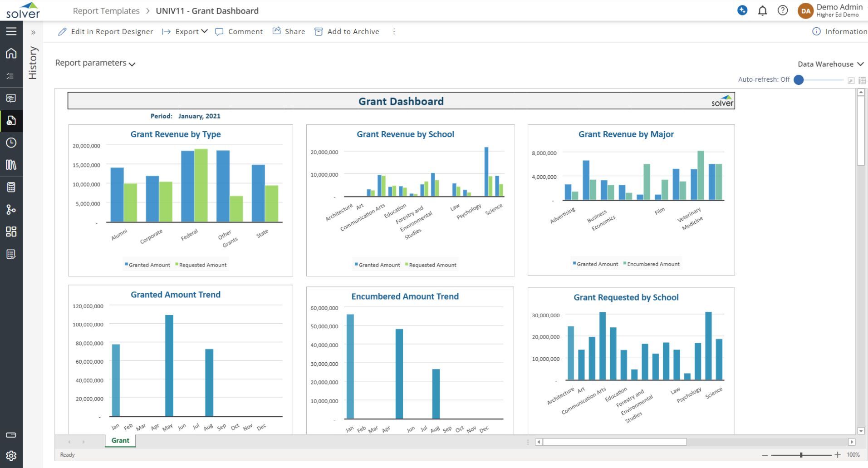Click the Report Templates breadcrumb link
Viewport: 868px width, 468px height.
106,11
